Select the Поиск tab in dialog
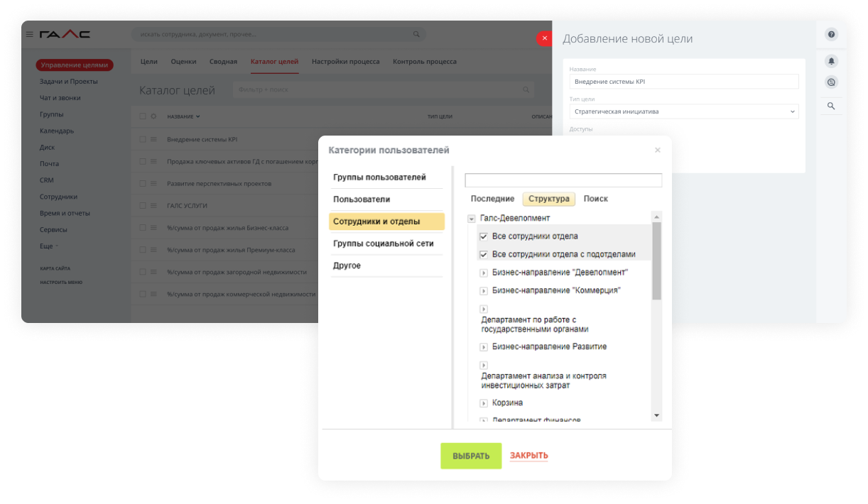The height and width of the screenshot is (504, 868). click(595, 199)
